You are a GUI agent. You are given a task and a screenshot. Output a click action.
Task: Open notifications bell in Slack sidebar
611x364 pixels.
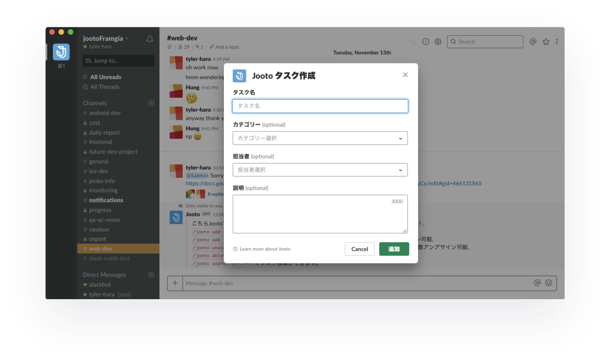pyautogui.click(x=150, y=39)
